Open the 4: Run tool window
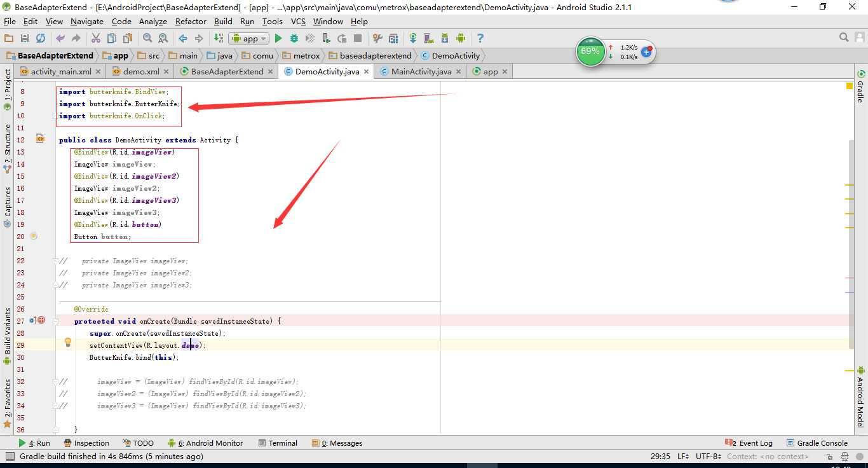Viewport: 868px width, 468px height. pos(34,443)
